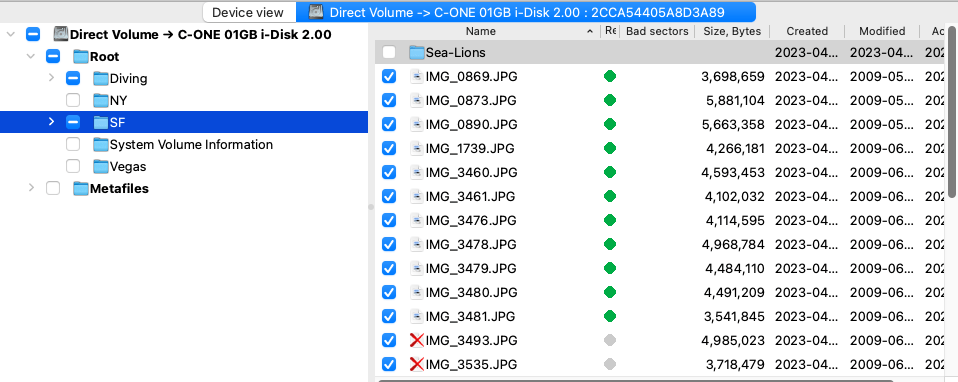The image size is (958, 382).
Task: Expand the Metafiles node
Action: coord(31,188)
